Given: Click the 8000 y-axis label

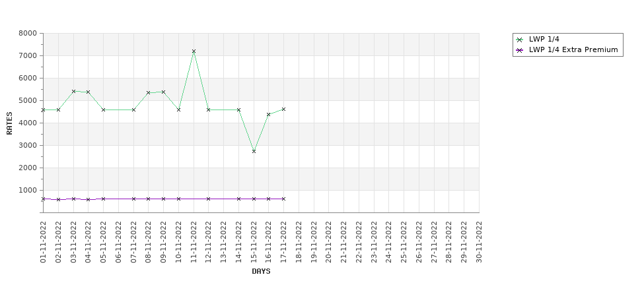Looking at the screenshot, I should (28, 33).
